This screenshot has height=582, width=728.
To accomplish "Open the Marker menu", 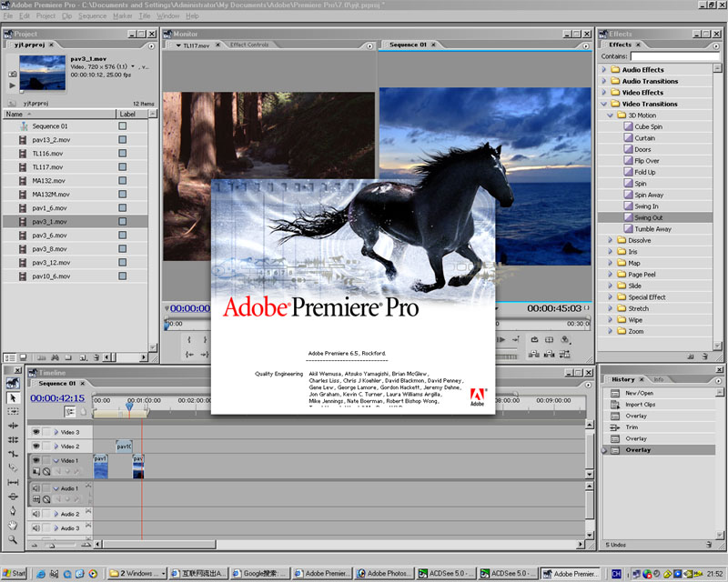I will coord(123,15).
